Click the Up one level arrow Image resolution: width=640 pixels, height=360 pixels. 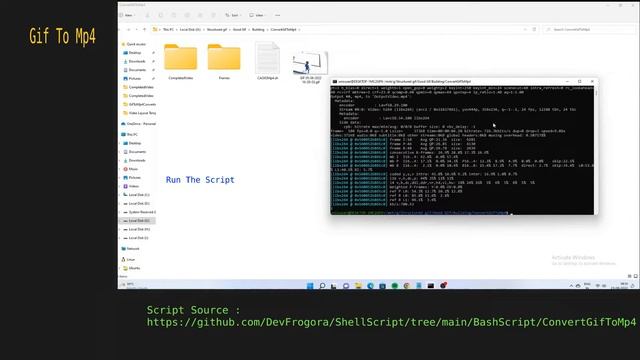pos(144,29)
